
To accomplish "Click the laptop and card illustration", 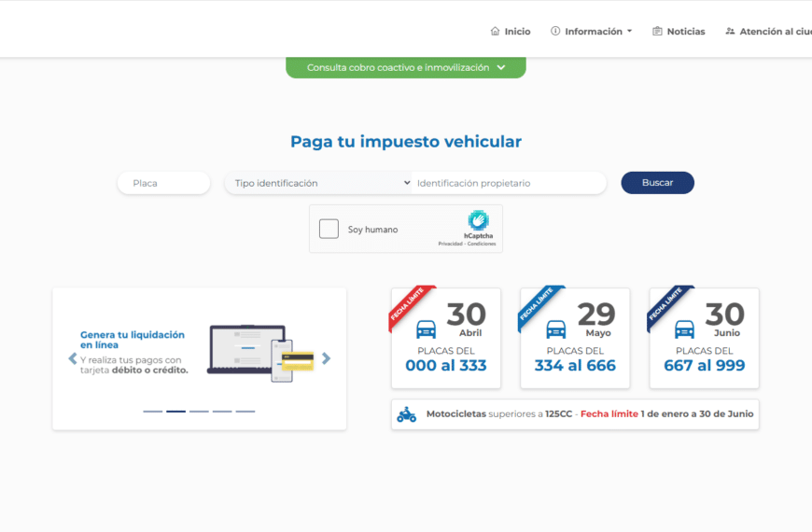I will click(260, 354).
